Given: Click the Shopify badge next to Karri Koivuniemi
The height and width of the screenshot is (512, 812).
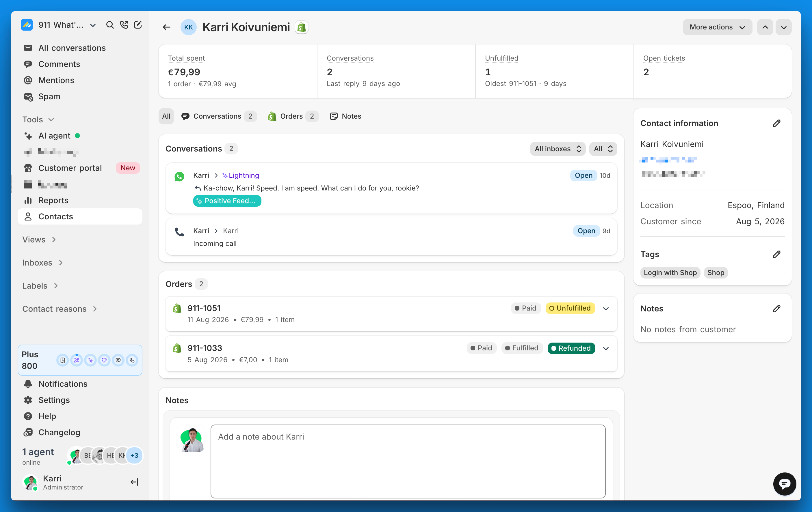Looking at the screenshot, I should (x=302, y=27).
